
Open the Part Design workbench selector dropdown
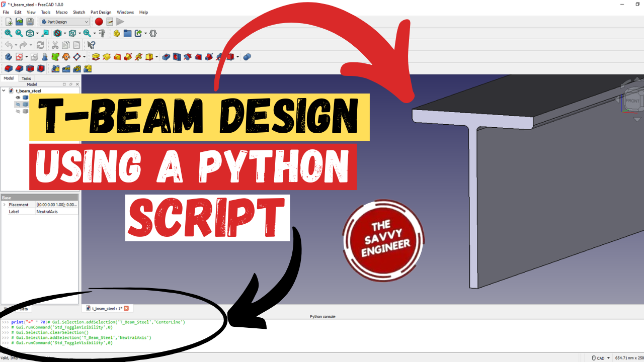pos(86,22)
